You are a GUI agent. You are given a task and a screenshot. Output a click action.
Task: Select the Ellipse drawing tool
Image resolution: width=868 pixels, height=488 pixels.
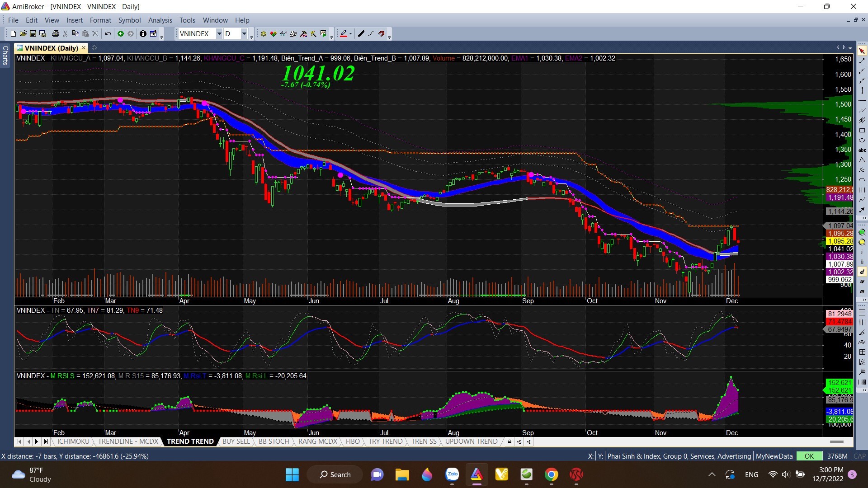(x=862, y=141)
